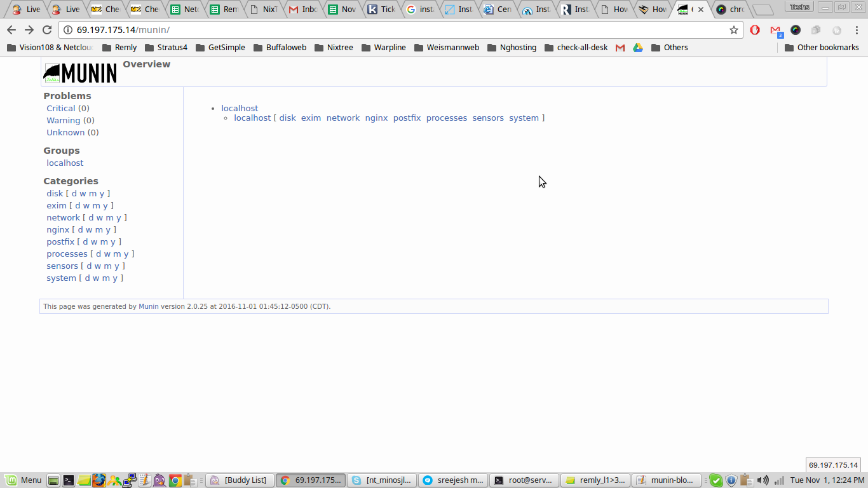Open the postfix graphs for localhost in the main list
The height and width of the screenshot is (488, 868).
tap(407, 118)
